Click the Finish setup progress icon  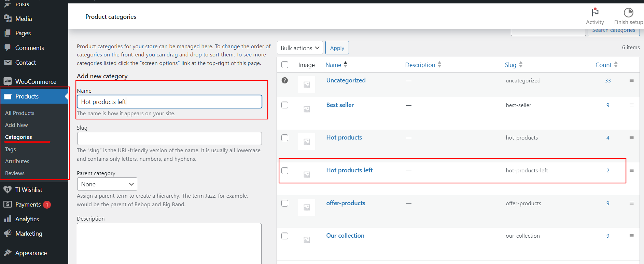tap(628, 13)
